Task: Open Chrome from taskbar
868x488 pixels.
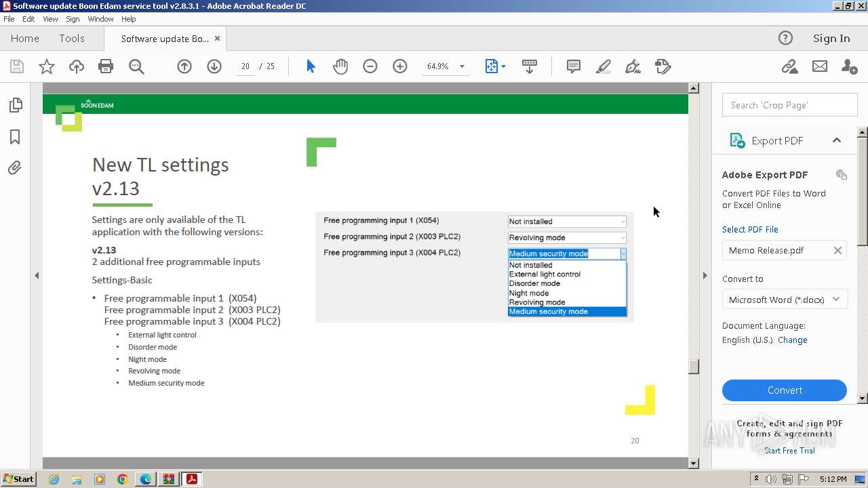Action: pos(122,479)
